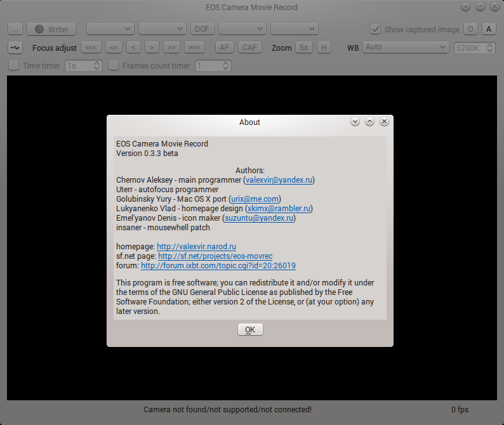504x425 pixels.
Task: Click focus adjust > button
Action: coord(152,48)
